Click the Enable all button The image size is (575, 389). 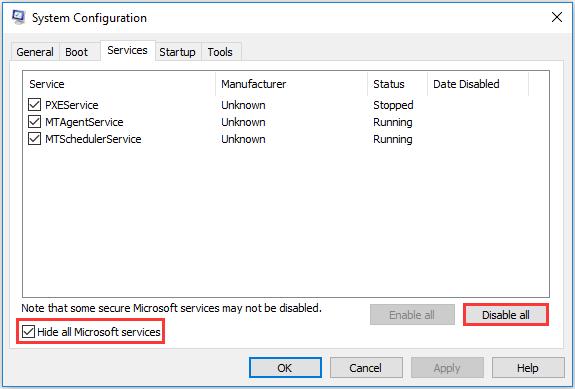pyautogui.click(x=412, y=315)
